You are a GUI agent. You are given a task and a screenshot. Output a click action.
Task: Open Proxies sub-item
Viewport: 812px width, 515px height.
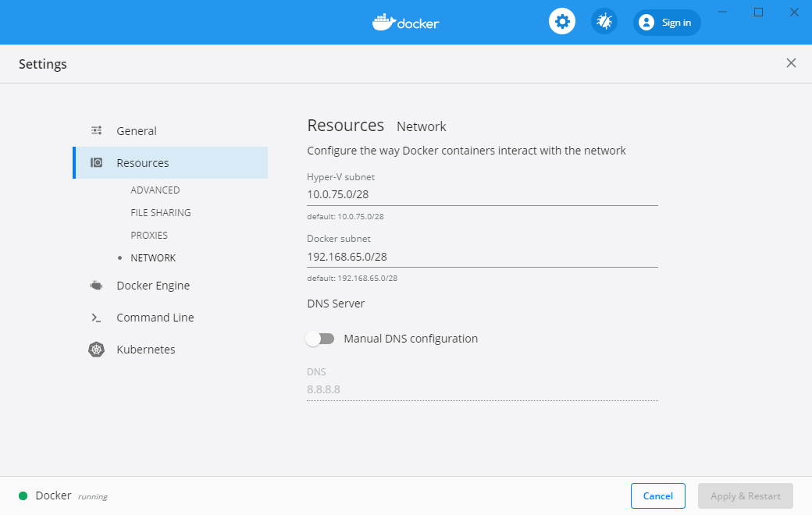[149, 236]
